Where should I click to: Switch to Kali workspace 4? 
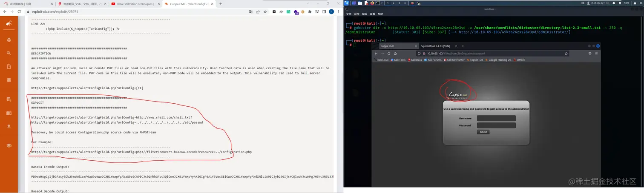click(x=405, y=3)
